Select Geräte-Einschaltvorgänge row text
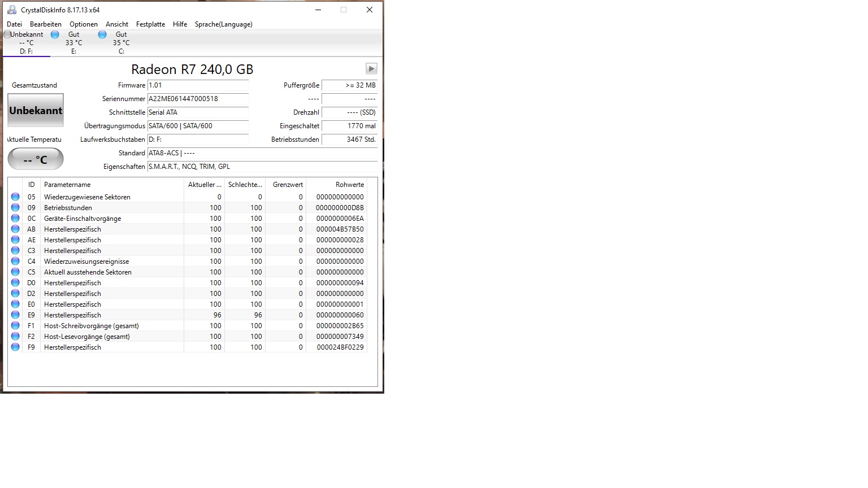 pos(83,219)
